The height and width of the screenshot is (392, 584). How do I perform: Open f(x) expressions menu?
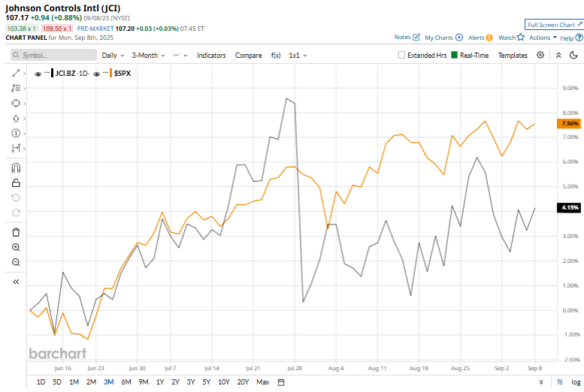coord(276,56)
